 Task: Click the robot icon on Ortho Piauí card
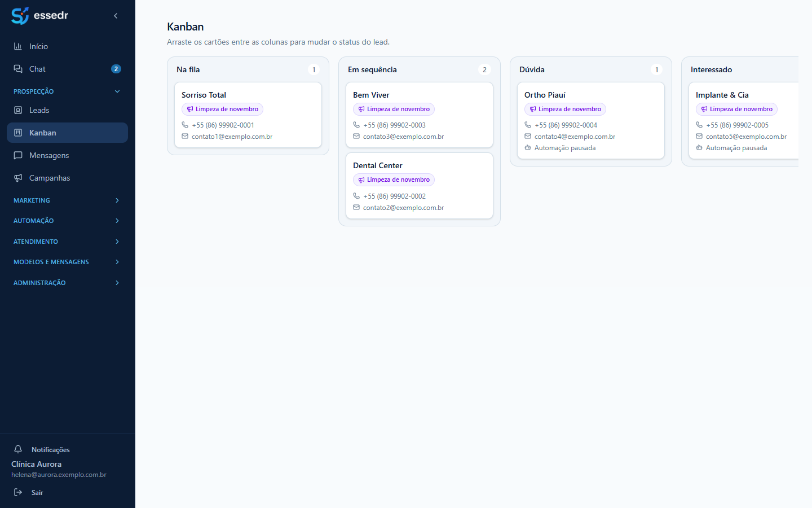528,147
